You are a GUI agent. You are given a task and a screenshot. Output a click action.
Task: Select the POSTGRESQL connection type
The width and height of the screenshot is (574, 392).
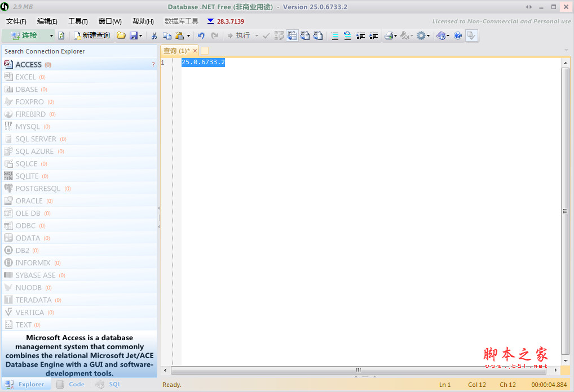click(x=80, y=188)
